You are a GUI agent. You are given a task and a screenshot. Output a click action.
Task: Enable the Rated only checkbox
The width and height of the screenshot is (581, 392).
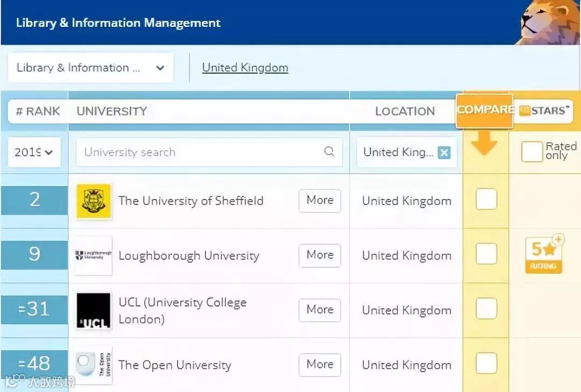(532, 152)
